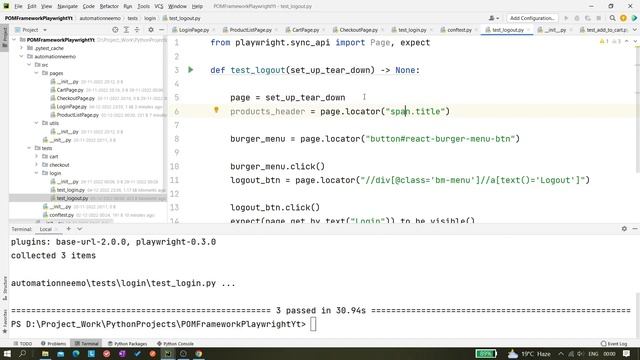Click the toolbar Debug button
Viewport: 640px width, 360px height.
(x=577, y=18)
